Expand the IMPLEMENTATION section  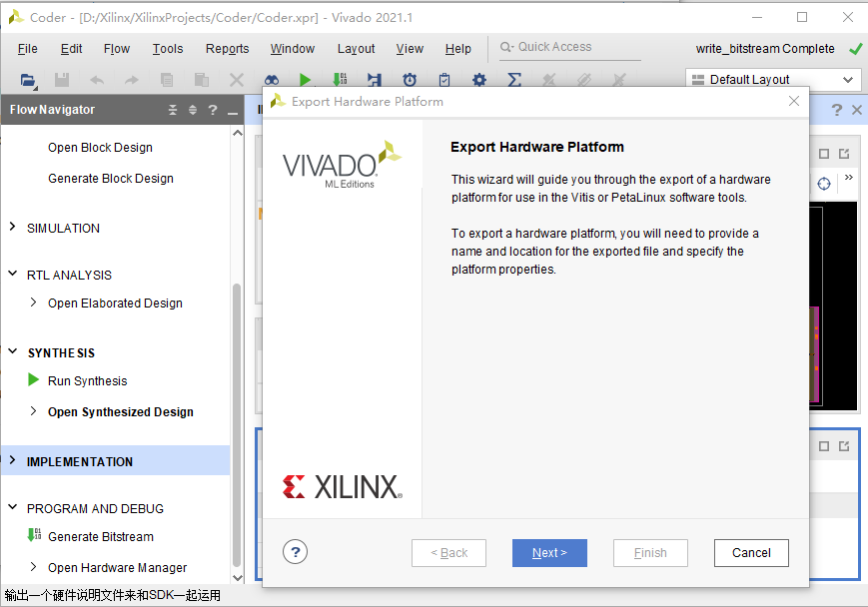coord(12,460)
